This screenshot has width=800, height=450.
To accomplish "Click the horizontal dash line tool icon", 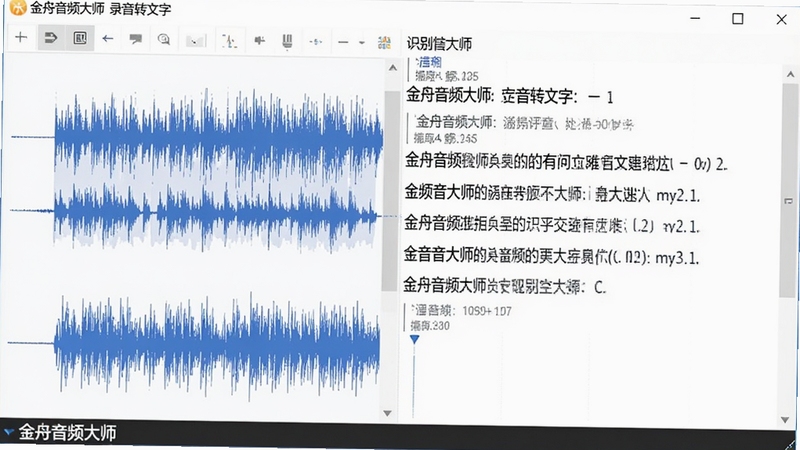I will [343, 42].
